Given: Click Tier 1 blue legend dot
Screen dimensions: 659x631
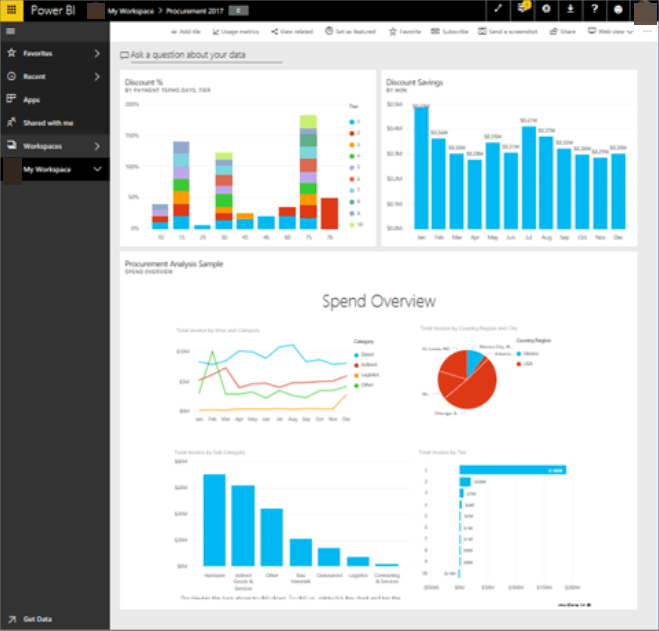Looking at the screenshot, I should pyautogui.click(x=352, y=122).
